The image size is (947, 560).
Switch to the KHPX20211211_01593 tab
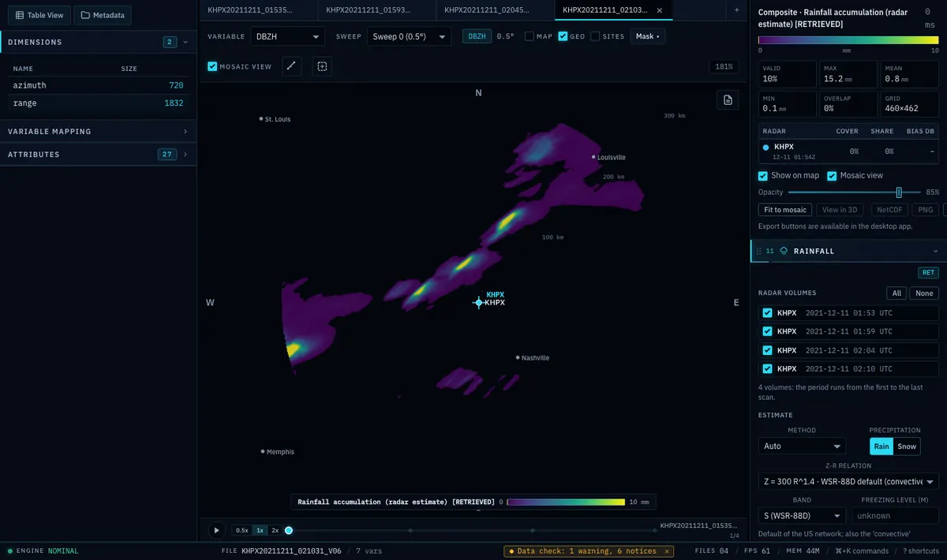point(376,10)
